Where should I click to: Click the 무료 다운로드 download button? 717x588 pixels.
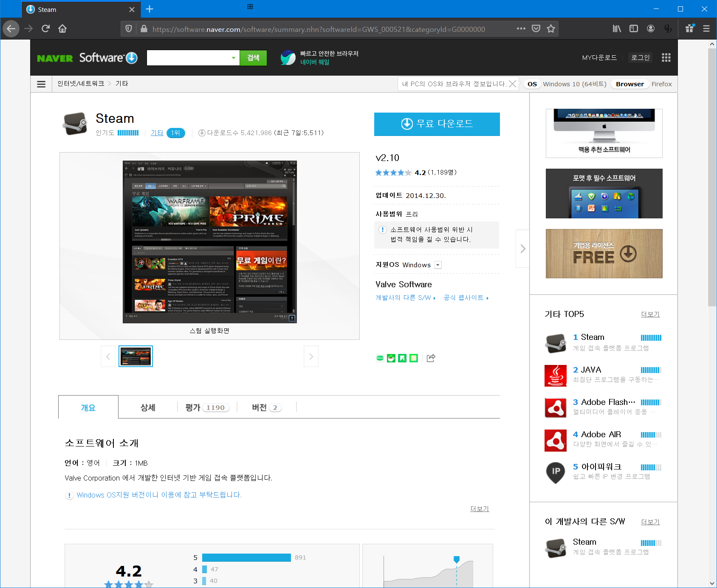point(437,124)
